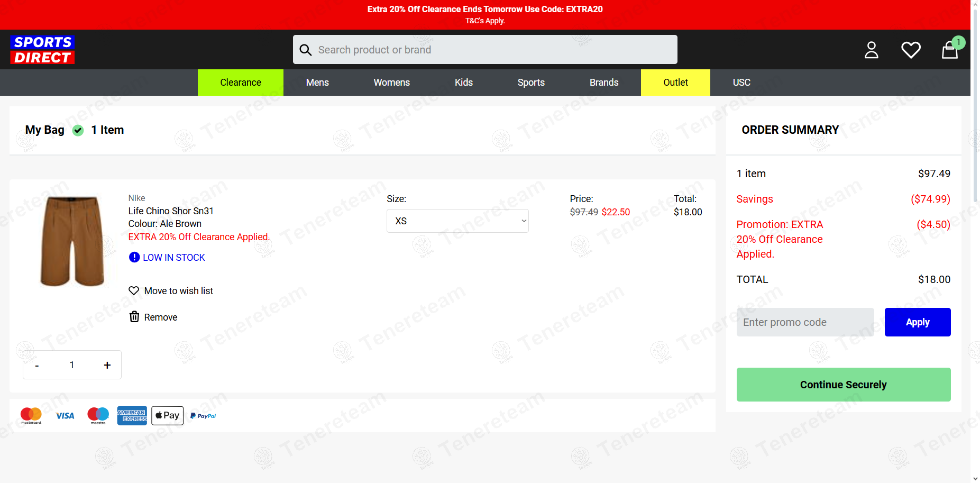Click the green check icon beside My Bag
Image resolution: width=980 pixels, height=483 pixels.
coord(78,130)
